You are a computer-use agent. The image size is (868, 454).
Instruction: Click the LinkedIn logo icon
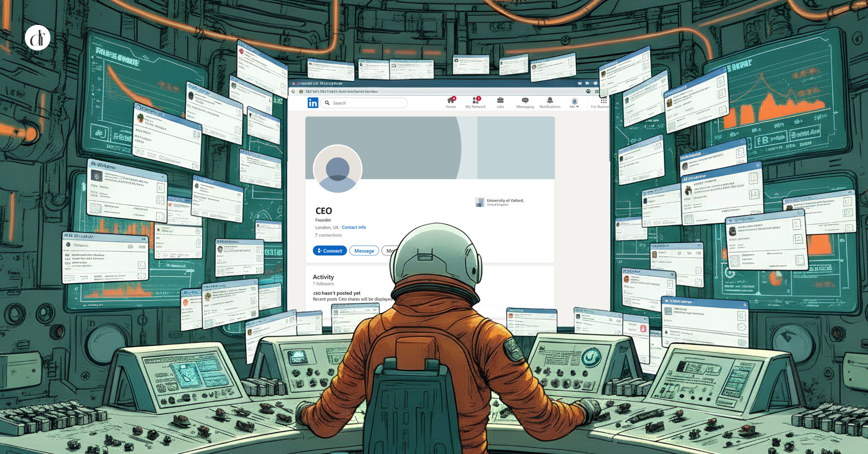coord(313,103)
